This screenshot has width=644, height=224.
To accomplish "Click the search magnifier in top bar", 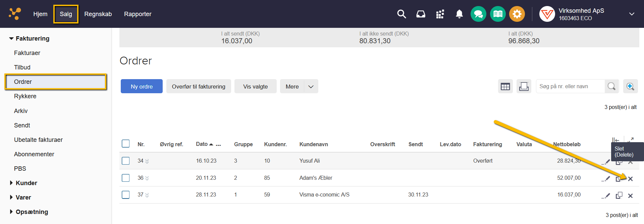I will tap(401, 14).
